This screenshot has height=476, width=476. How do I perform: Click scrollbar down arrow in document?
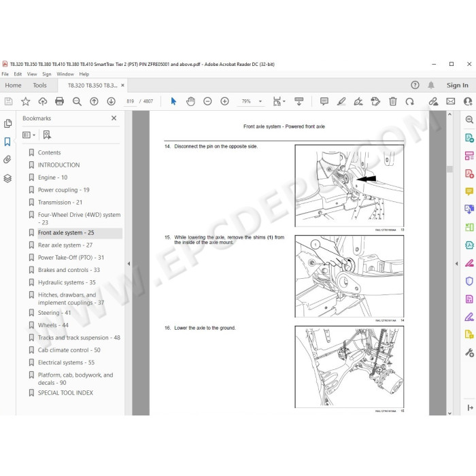coord(449,413)
